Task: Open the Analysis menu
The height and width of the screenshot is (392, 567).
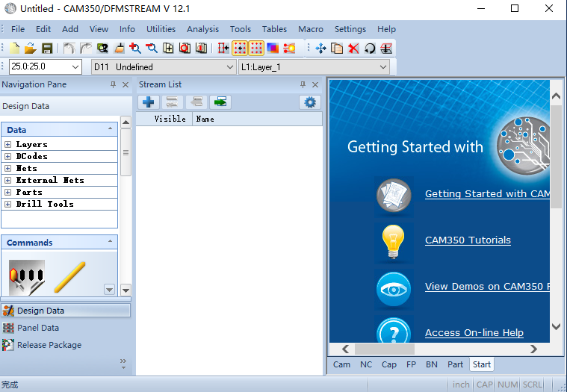Action: pos(202,29)
